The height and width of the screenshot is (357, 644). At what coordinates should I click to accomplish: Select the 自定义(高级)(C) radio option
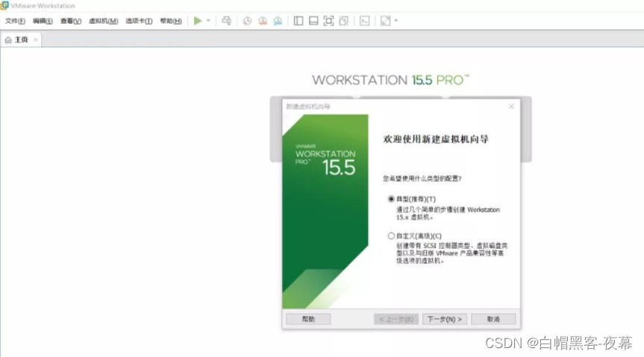point(391,236)
